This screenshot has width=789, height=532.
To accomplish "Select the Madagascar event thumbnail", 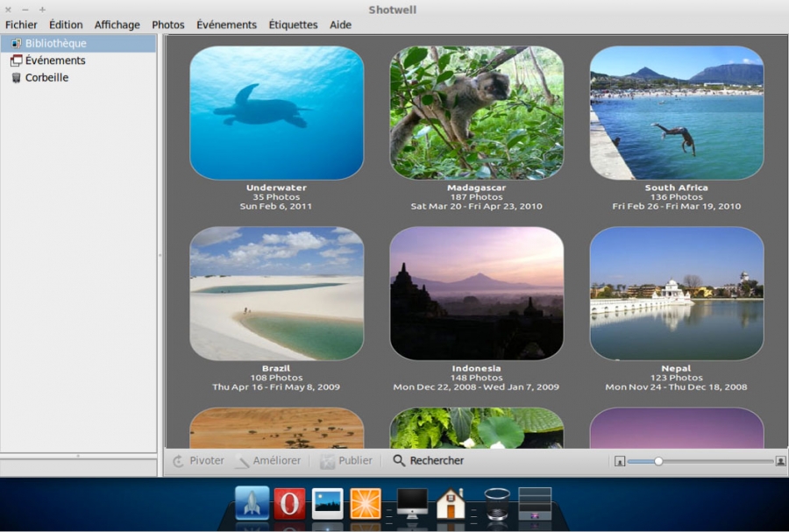I will click(476, 113).
